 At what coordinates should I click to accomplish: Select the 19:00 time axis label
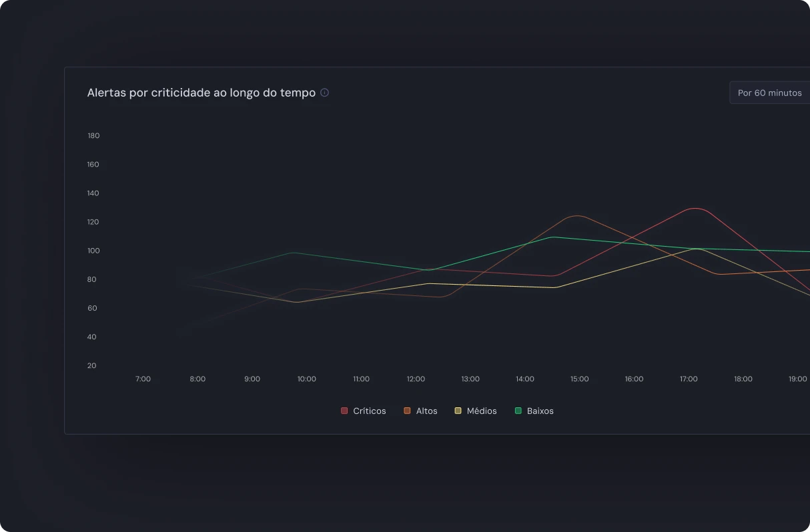click(x=797, y=379)
